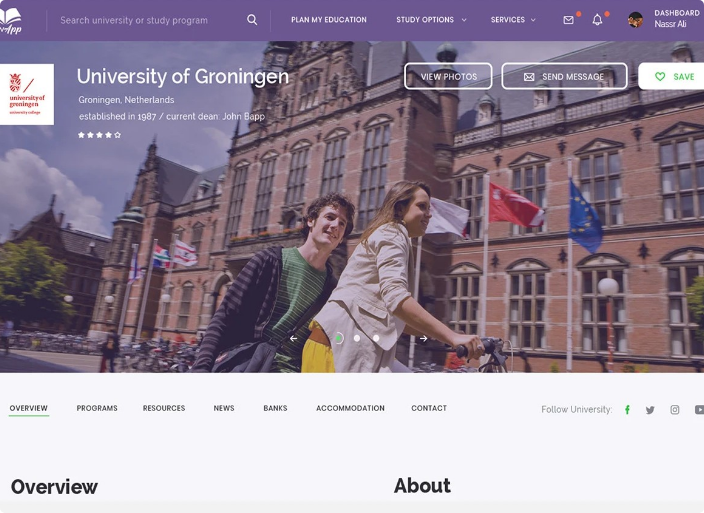Click the next photo arrow
The height and width of the screenshot is (513, 704).
[423, 338]
